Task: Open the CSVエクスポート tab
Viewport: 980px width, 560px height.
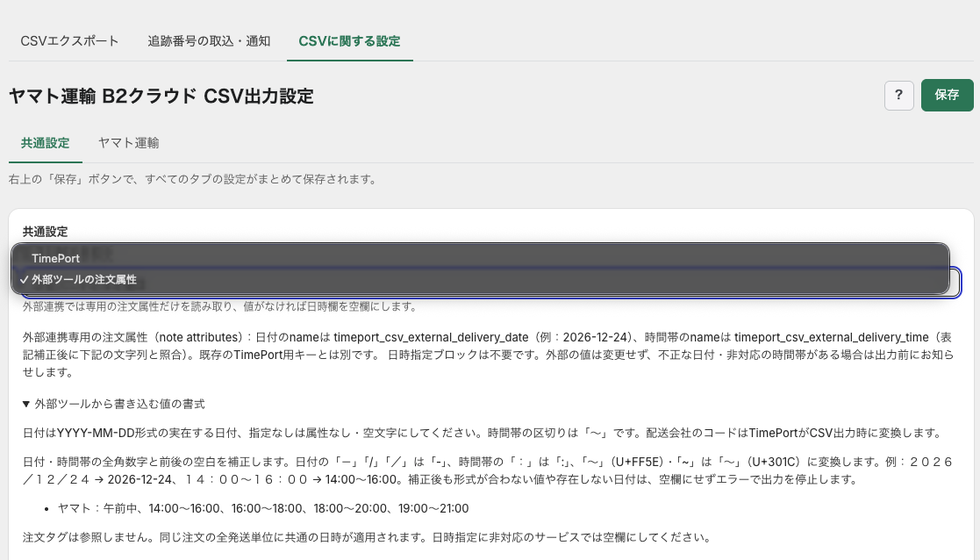Action: (69, 41)
